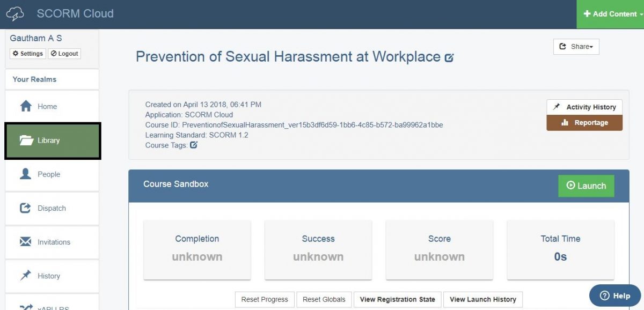Open the Reportage report

pos(584,123)
